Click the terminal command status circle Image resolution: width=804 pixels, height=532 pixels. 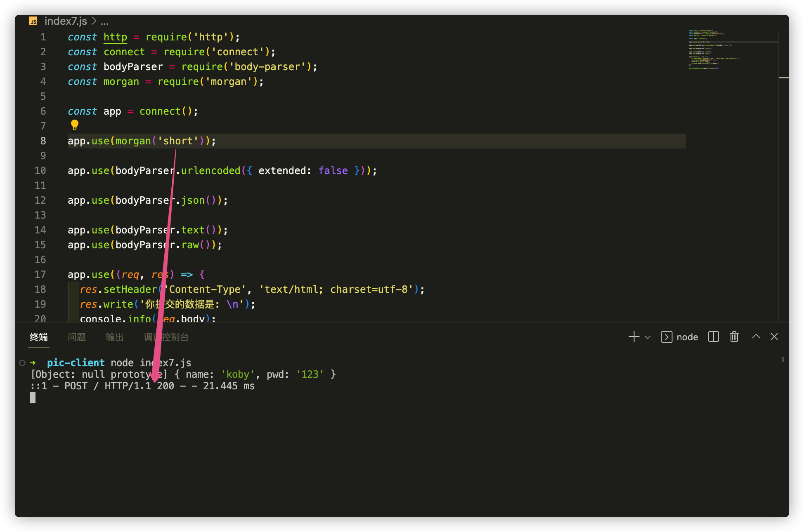(22, 363)
